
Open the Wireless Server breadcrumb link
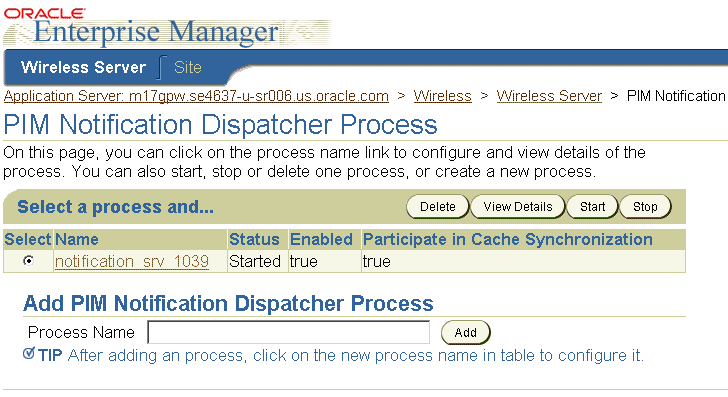[549, 96]
